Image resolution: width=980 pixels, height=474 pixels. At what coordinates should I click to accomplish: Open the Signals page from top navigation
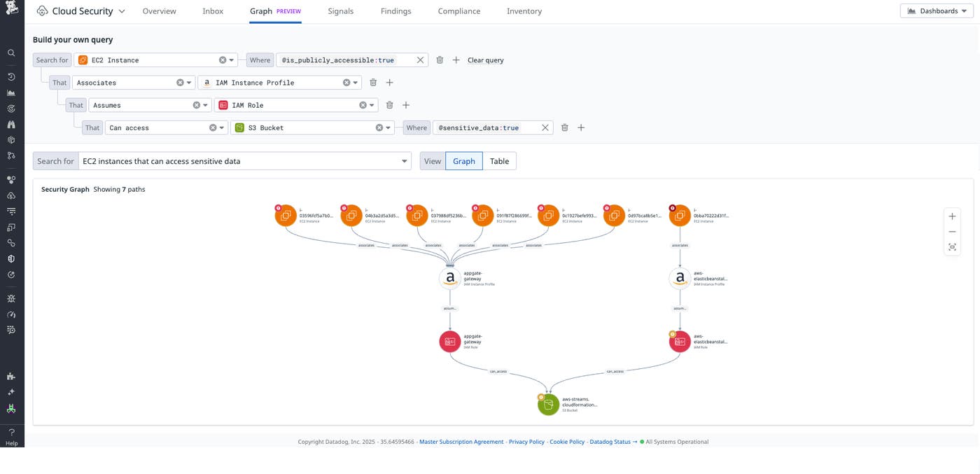[340, 11]
